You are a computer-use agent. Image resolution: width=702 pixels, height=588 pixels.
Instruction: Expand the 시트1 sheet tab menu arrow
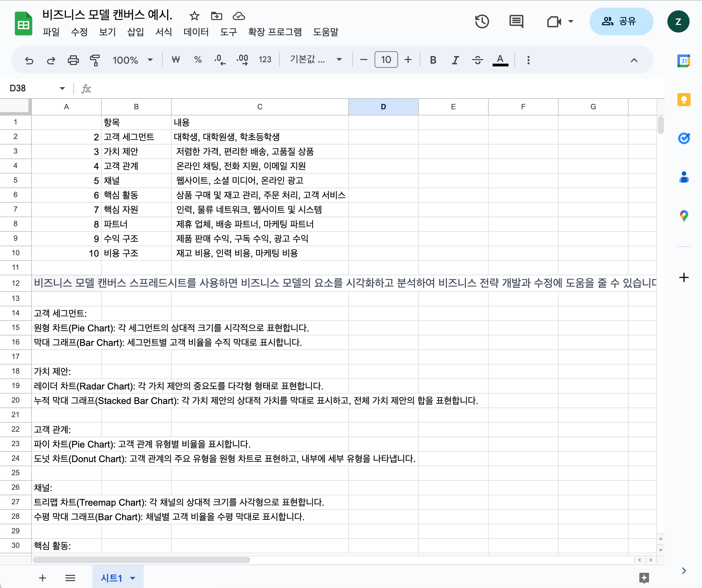(x=133, y=578)
